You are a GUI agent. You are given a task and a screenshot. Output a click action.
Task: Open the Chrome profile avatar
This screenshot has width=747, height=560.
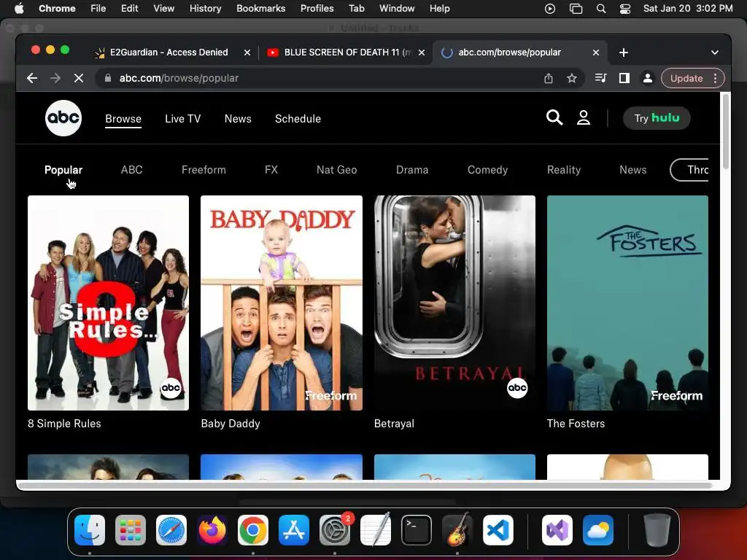point(648,78)
